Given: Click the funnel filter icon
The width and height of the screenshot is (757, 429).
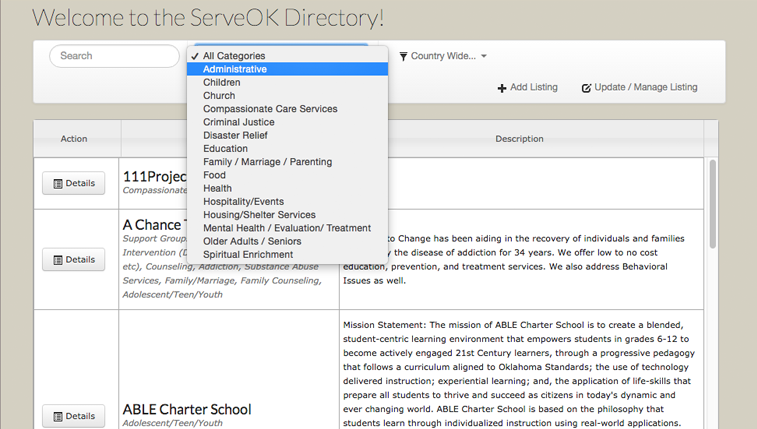Looking at the screenshot, I should pos(403,56).
